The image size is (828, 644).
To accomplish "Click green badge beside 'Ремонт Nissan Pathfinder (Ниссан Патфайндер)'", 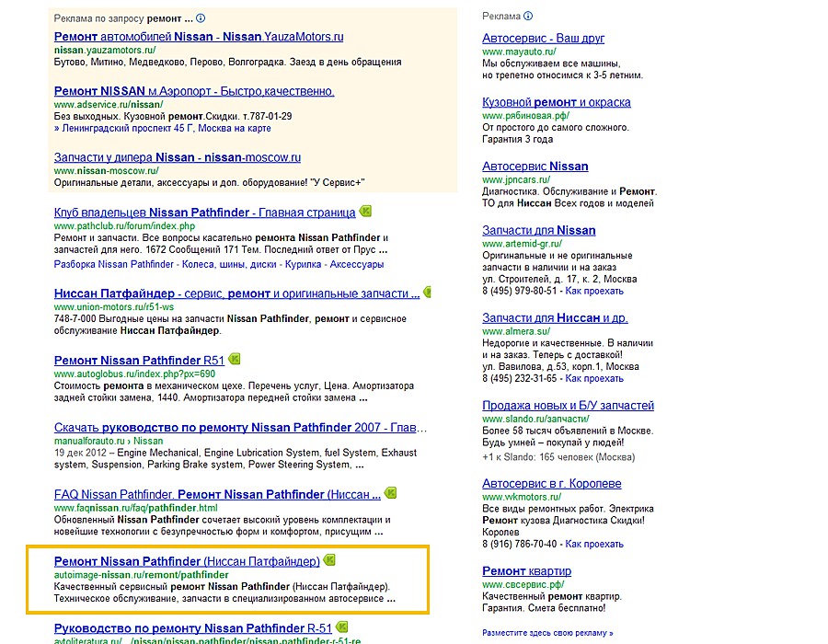I will [329, 560].
